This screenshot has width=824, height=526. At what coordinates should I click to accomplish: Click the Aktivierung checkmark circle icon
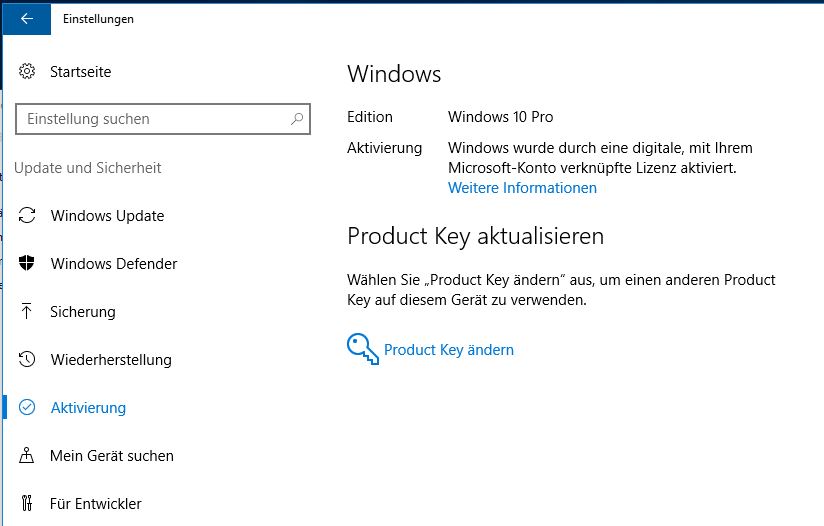click(x=28, y=408)
